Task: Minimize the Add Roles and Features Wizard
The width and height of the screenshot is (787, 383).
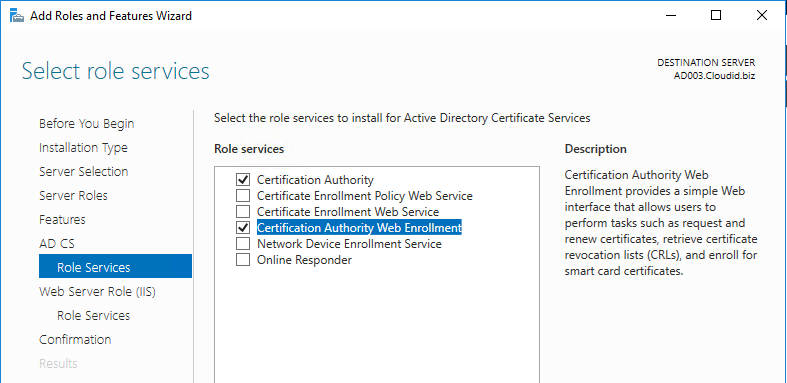Action: pyautogui.click(x=671, y=16)
